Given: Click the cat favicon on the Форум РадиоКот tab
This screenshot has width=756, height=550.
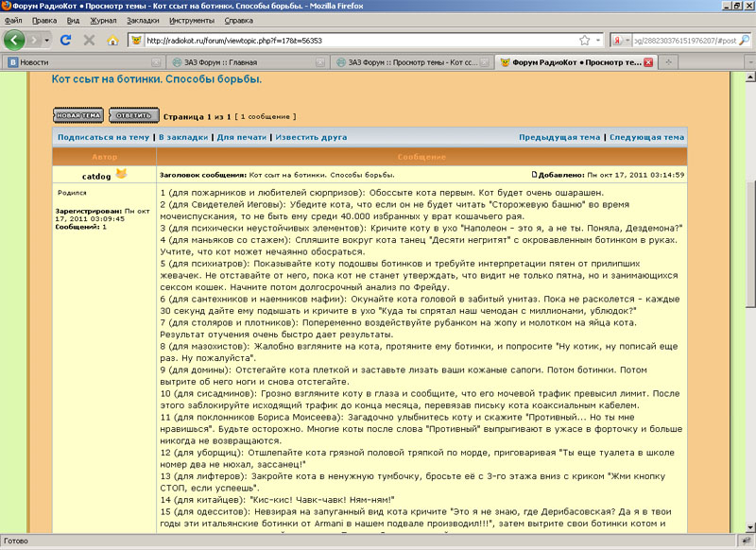Looking at the screenshot, I should pyautogui.click(x=505, y=62).
